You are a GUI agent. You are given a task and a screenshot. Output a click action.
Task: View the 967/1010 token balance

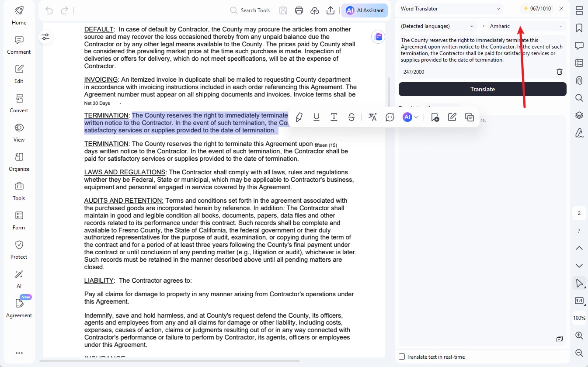pos(537,9)
